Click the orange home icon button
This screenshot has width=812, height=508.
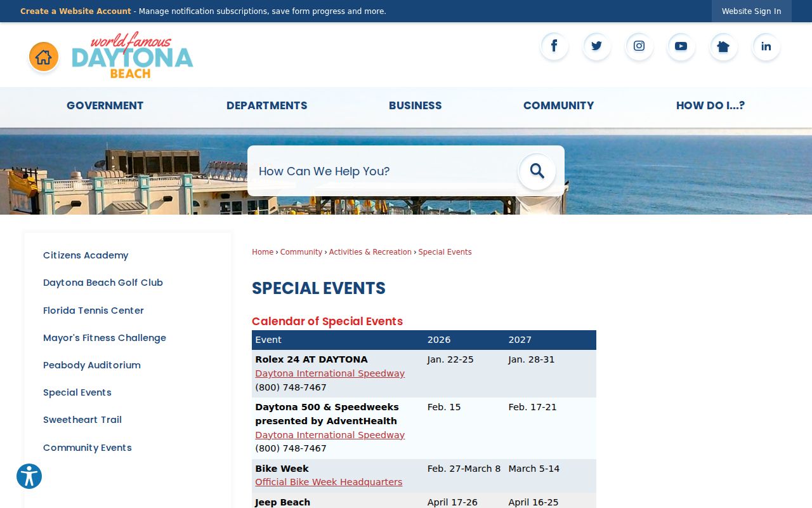[44, 57]
